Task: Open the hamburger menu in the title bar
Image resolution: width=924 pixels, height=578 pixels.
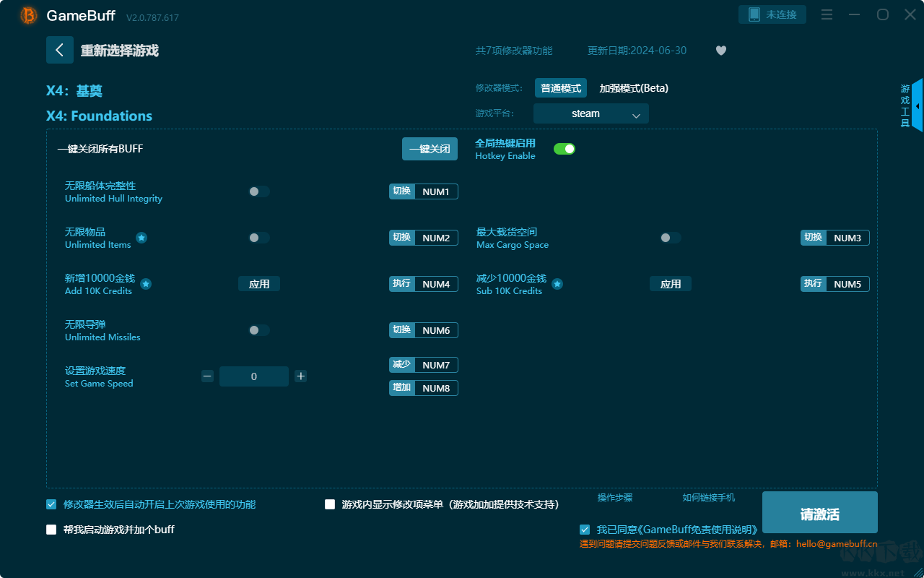Action: pyautogui.click(x=827, y=14)
